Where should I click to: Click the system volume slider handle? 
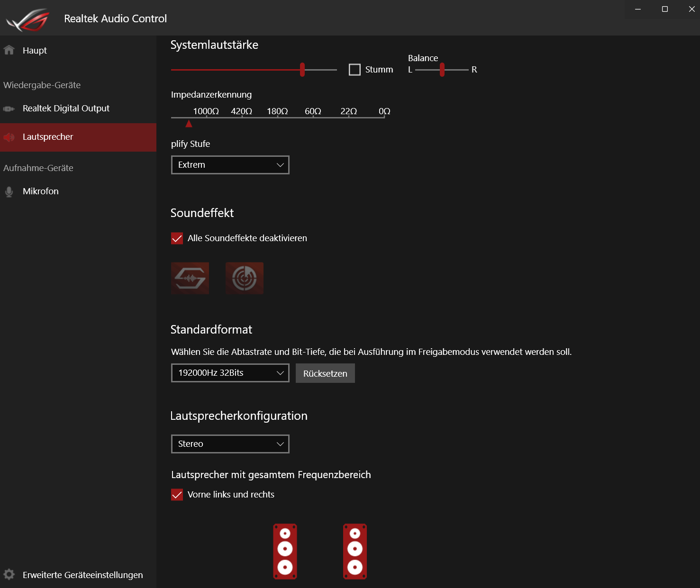[302, 70]
